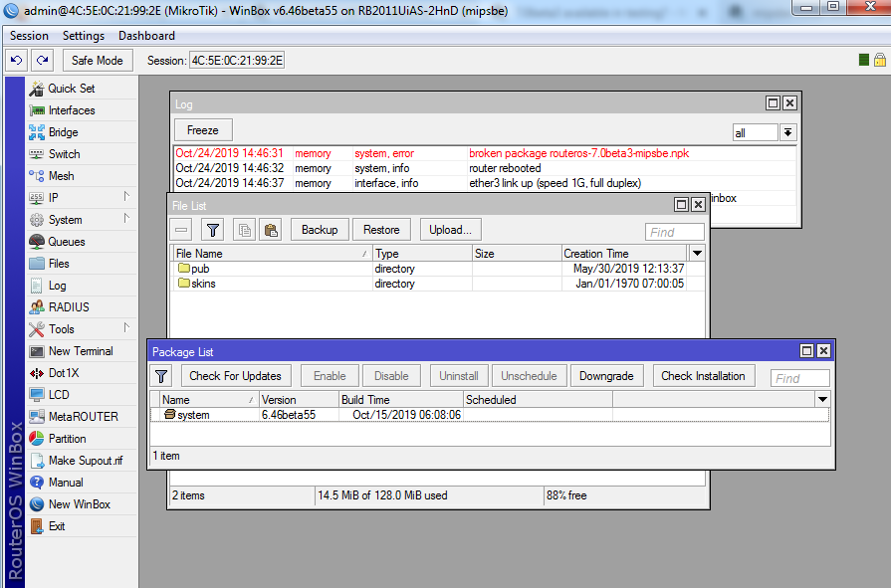Open Files in the sidebar
The height and width of the screenshot is (588, 891).
[x=83, y=264]
